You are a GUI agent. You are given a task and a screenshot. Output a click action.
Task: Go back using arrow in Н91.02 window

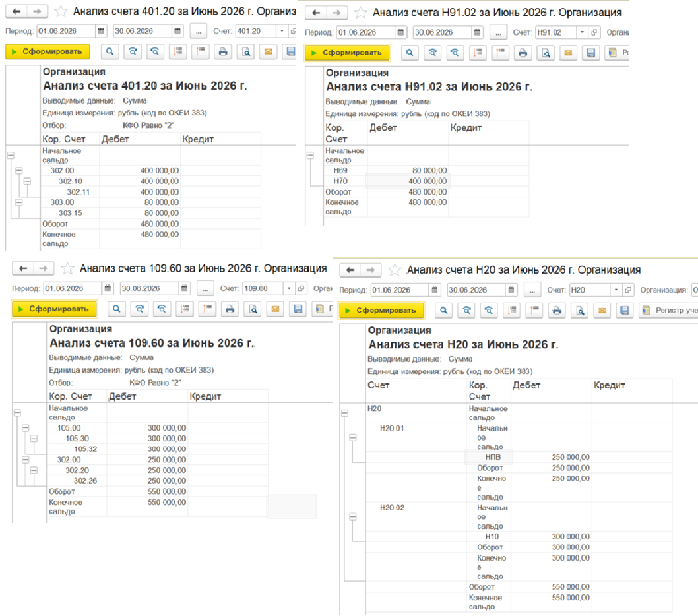[316, 13]
